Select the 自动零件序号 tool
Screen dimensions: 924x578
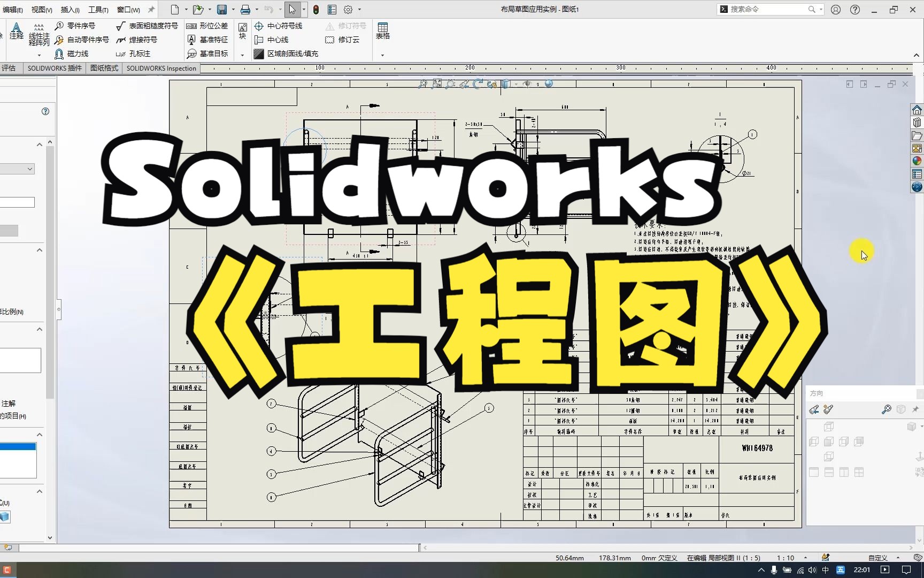pos(82,40)
